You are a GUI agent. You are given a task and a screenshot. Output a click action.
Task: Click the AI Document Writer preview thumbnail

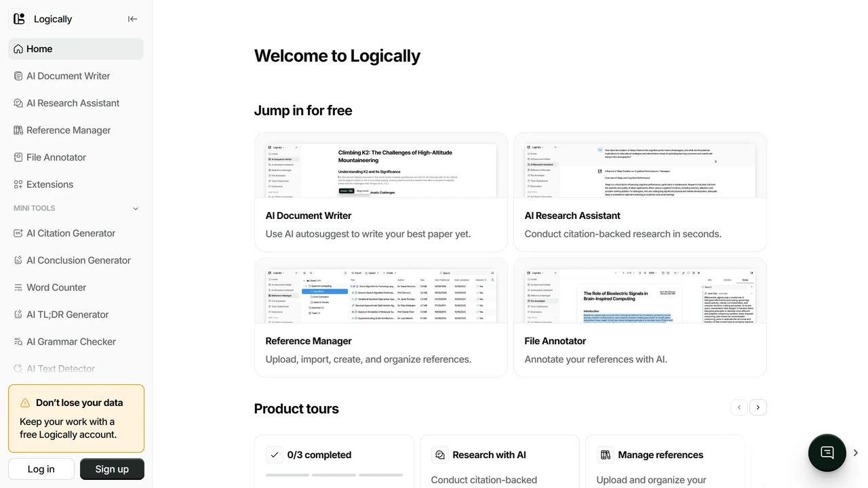(381, 170)
